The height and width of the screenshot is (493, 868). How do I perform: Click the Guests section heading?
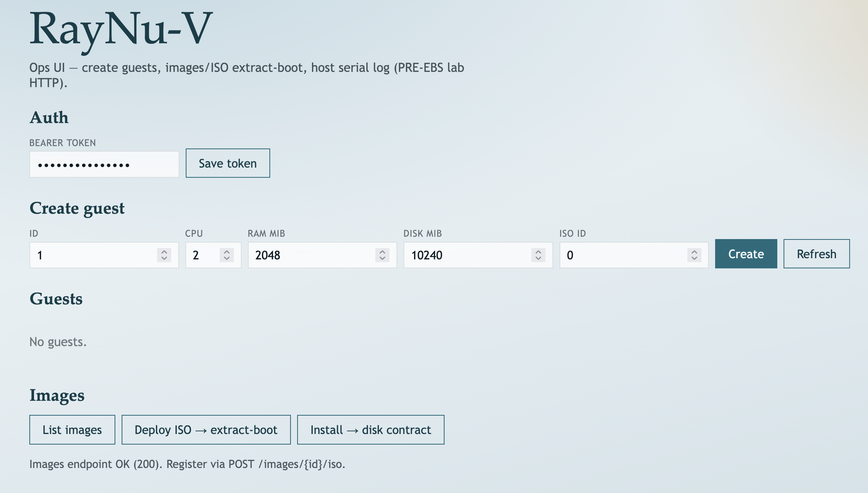(56, 299)
